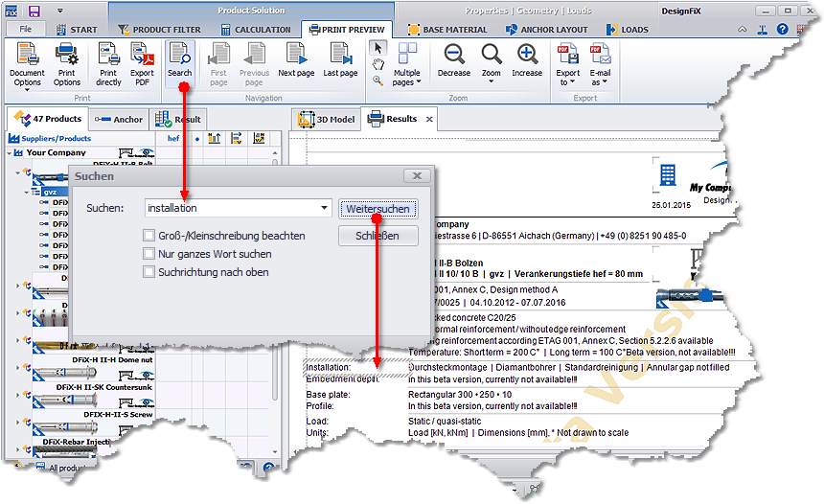The image size is (824, 504).
Task: Collapse the Your Company tree node
Action: [10, 152]
